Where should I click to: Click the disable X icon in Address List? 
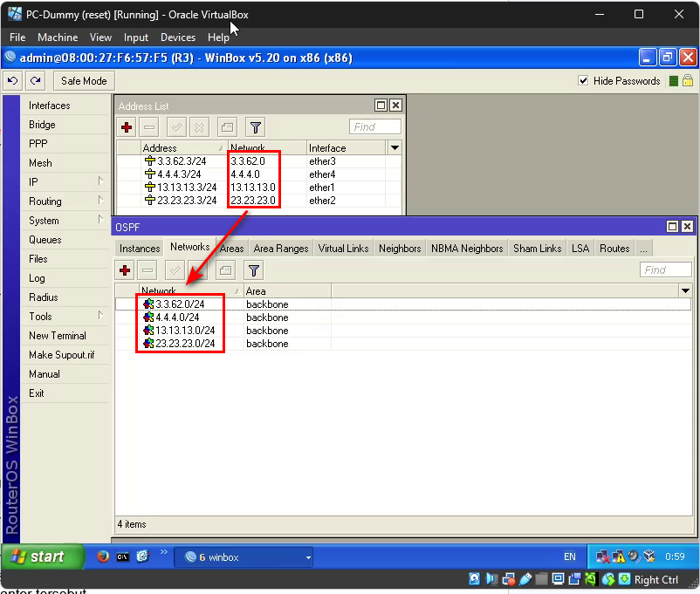pyautogui.click(x=199, y=127)
